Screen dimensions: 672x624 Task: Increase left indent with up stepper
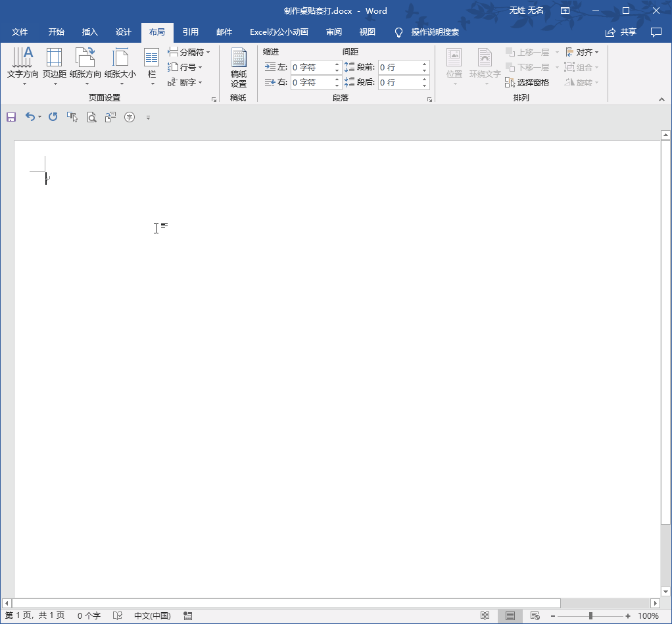337,64
